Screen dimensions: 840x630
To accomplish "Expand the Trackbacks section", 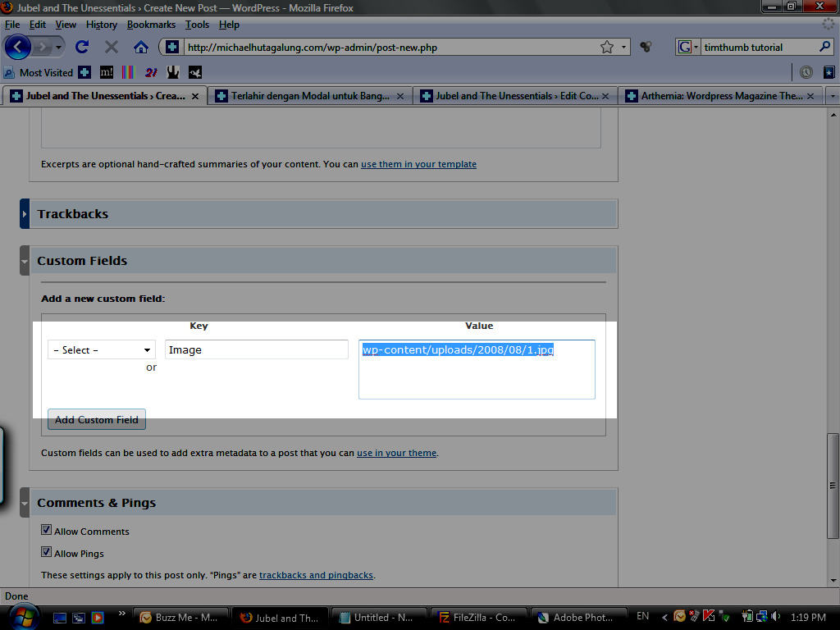I will (25, 214).
